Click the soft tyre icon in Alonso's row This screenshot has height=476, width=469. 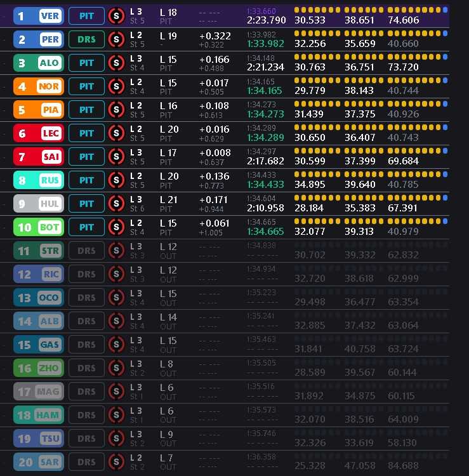[116, 63]
